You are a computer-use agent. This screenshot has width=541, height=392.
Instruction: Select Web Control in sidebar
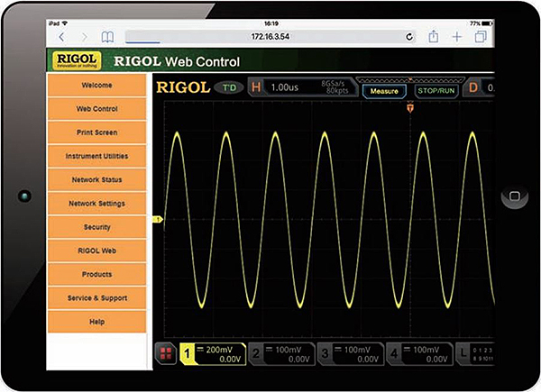[96, 109]
